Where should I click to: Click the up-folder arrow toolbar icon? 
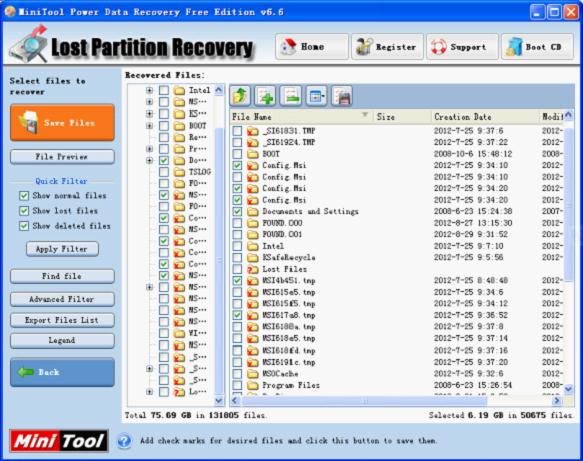[240, 96]
